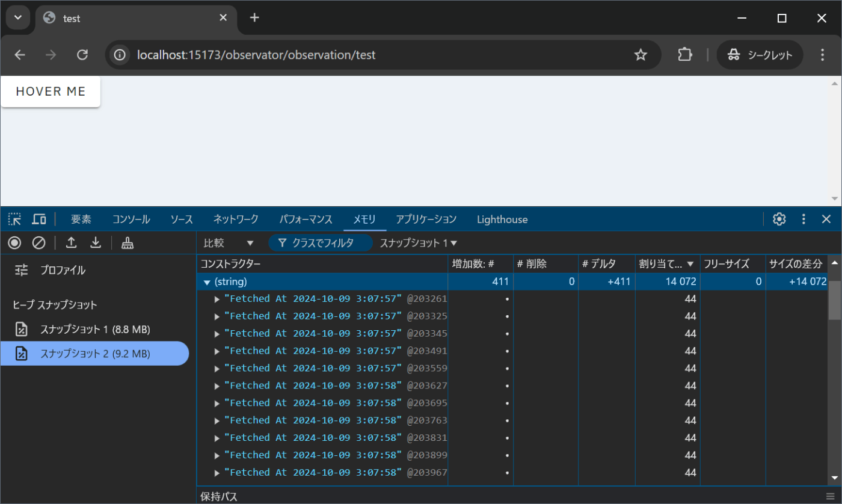Sort by 割り当て column header
842x504 pixels.
pos(668,264)
